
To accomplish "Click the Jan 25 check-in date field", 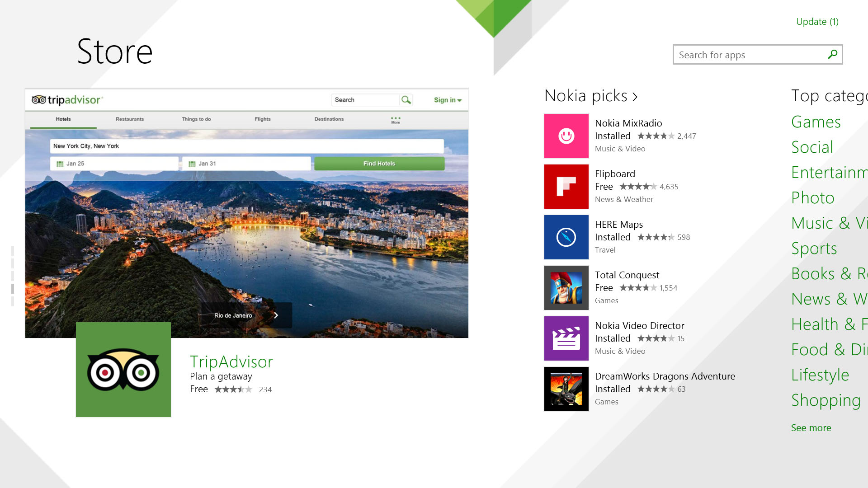I will tap(114, 164).
